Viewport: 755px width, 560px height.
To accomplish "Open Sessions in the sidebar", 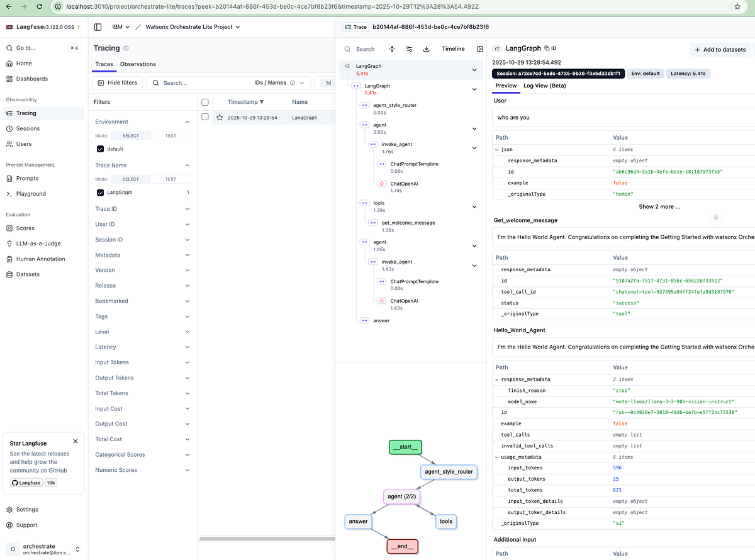I will coord(28,128).
